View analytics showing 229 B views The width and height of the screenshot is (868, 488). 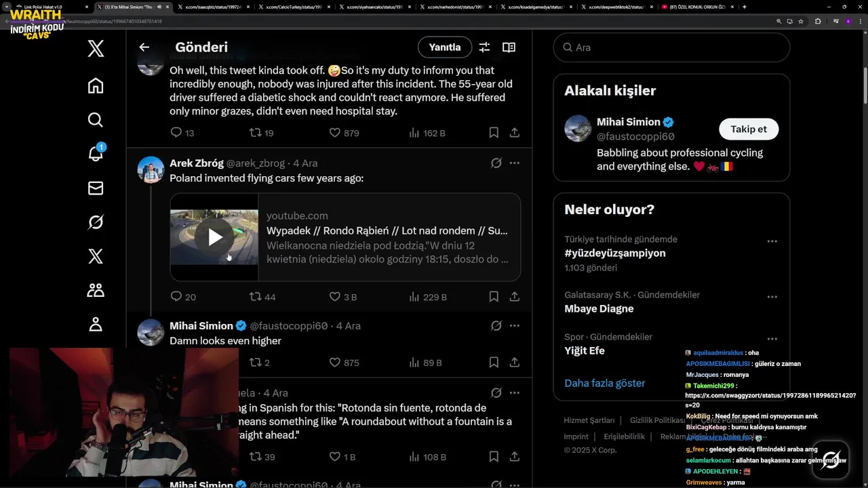pyautogui.click(x=428, y=297)
